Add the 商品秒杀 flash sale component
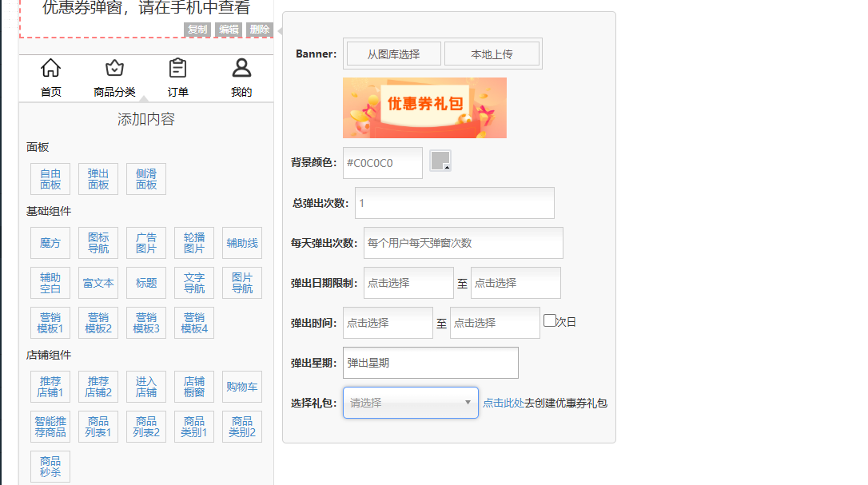Image resolution: width=868 pixels, height=485 pixels. (50, 467)
